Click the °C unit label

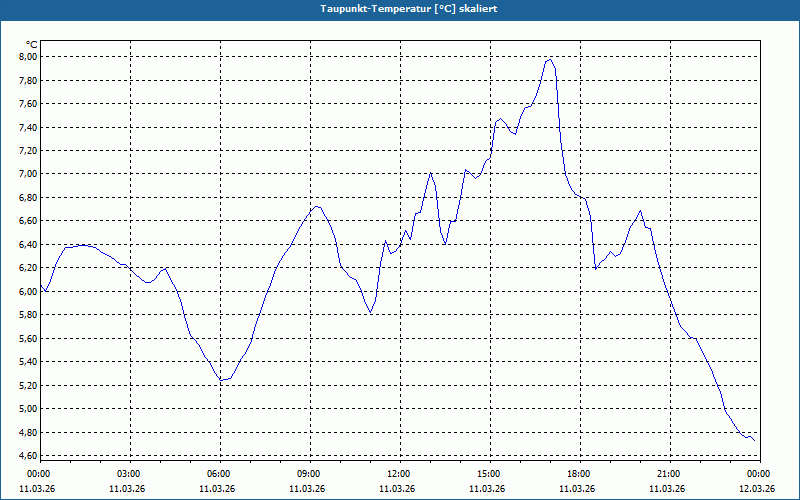click(32, 45)
